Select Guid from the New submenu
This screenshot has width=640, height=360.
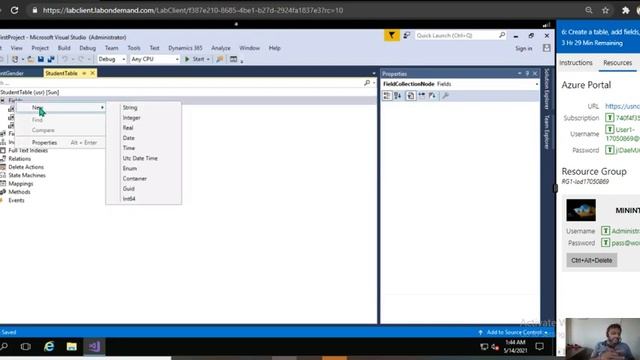pyautogui.click(x=129, y=189)
